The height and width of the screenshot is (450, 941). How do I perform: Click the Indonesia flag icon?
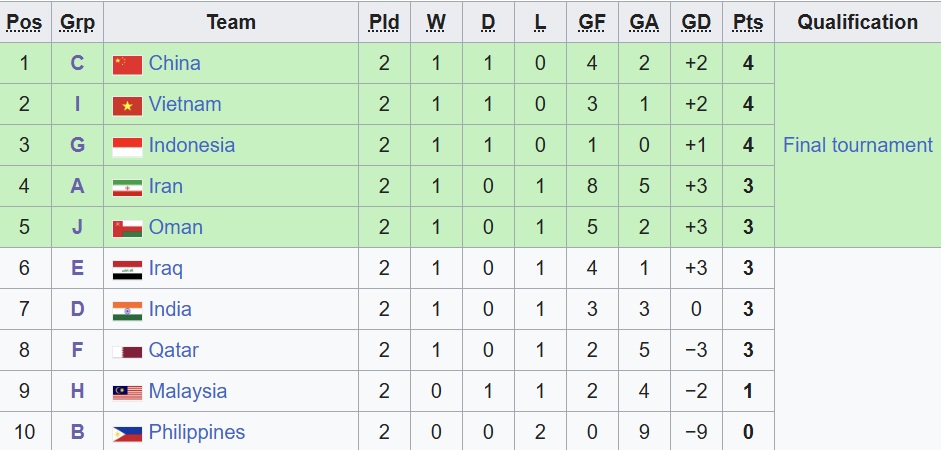[127, 147]
